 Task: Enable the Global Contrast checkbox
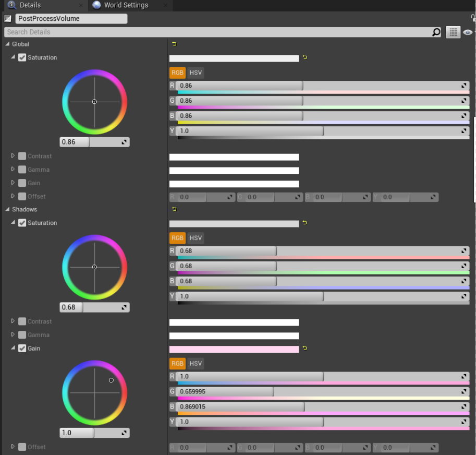coord(22,156)
